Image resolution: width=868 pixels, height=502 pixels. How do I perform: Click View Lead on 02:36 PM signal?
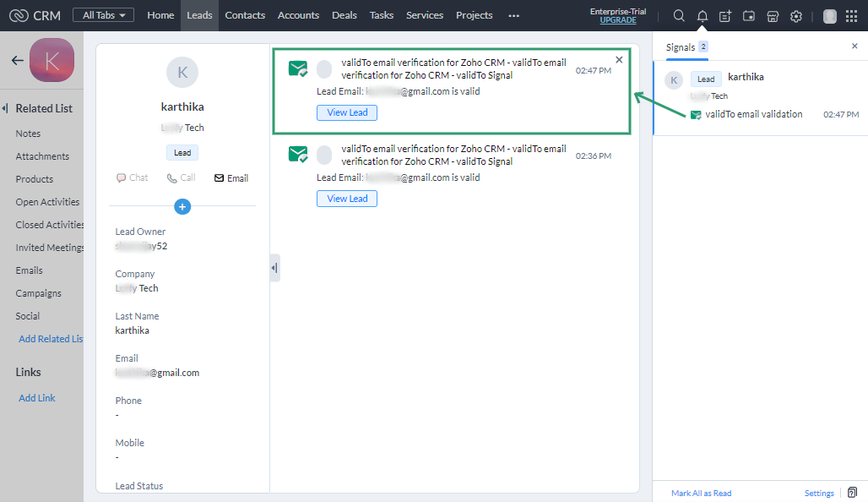(x=347, y=199)
